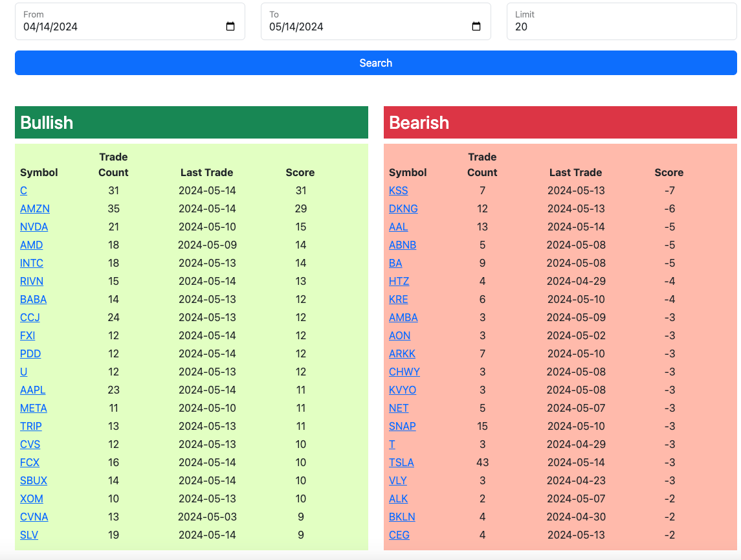Open the BA symbol link
The height and width of the screenshot is (560, 741).
click(x=395, y=263)
